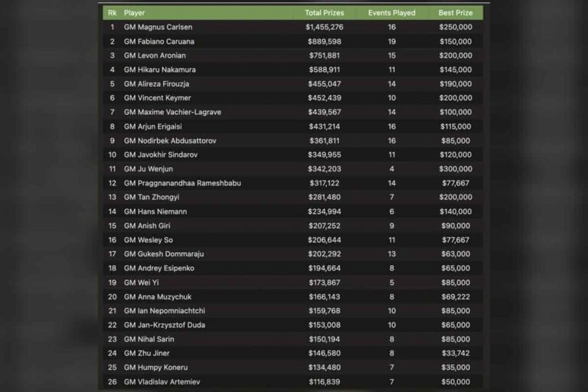This screenshot has width=588, height=392.
Task: Sort by the Player column header
Action: pyautogui.click(x=135, y=13)
